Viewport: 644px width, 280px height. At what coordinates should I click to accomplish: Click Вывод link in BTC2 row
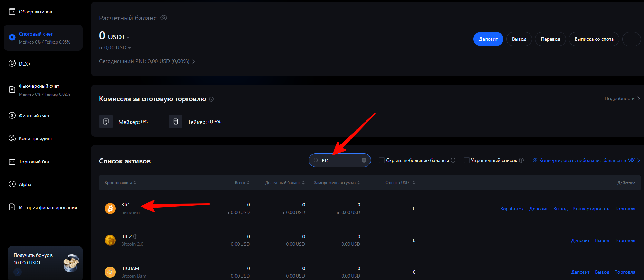pyautogui.click(x=602, y=240)
